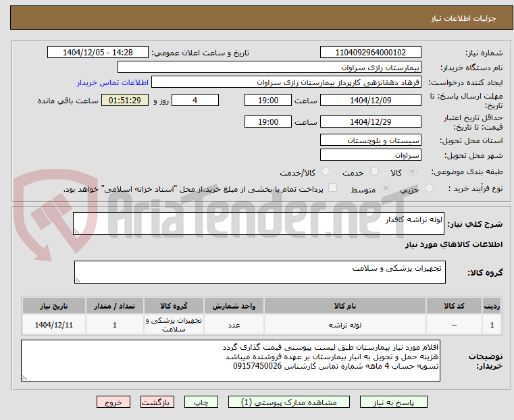The image size is (514, 420).
Task: Choose the جزیی purchase process option
Action: pos(429,188)
